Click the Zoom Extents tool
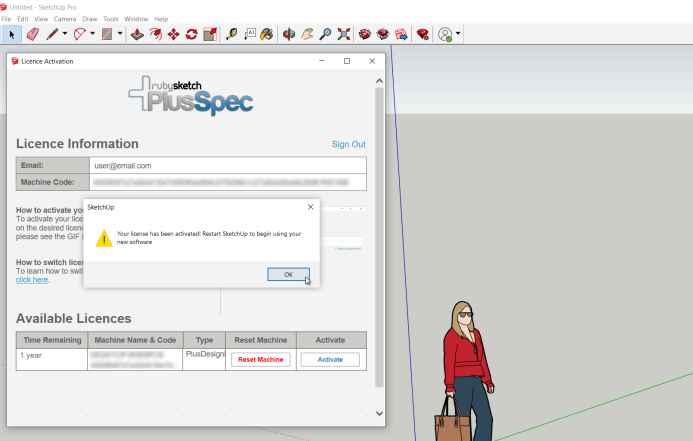The width and height of the screenshot is (693, 441). pyautogui.click(x=343, y=34)
